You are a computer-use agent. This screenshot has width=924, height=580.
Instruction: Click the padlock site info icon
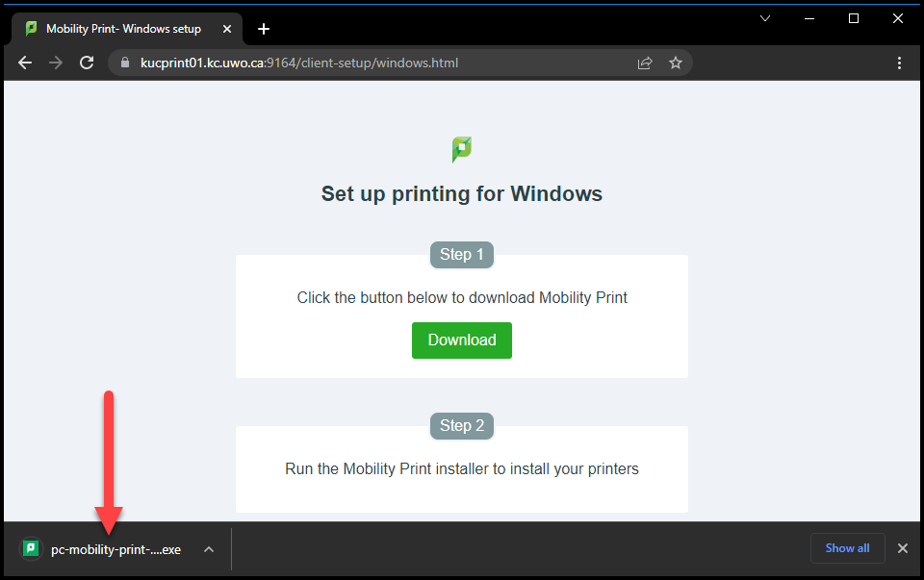125,63
